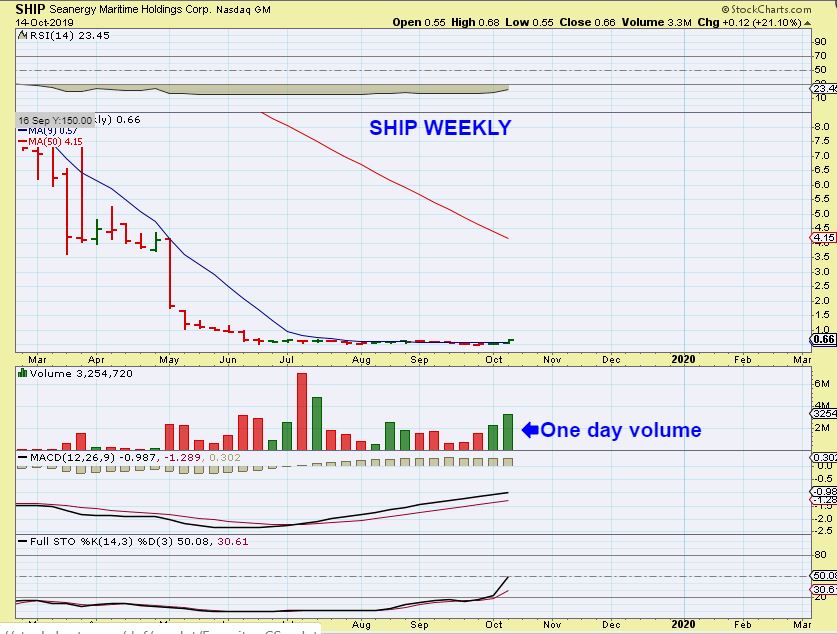Click the Jun label on price time axis
Viewport: 837px width, 634px height.
pyautogui.click(x=228, y=359)
